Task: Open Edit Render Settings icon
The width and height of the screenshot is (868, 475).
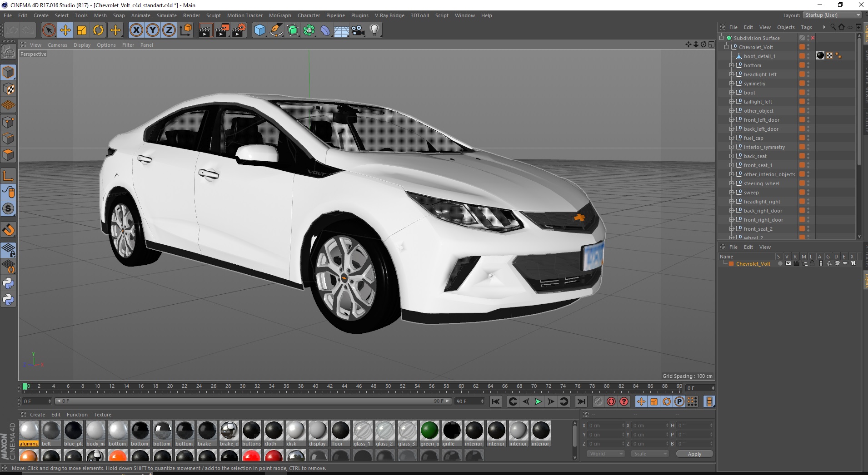Action: 239,30
